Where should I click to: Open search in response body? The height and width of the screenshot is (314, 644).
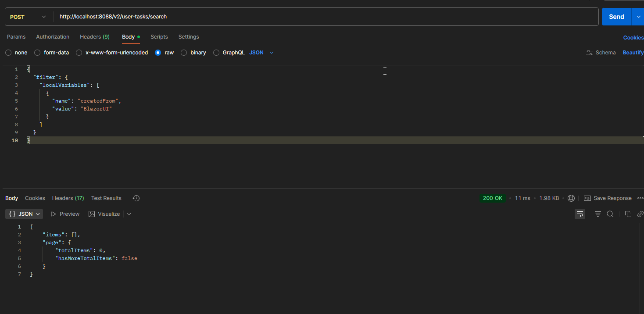[x=610, y=214]
